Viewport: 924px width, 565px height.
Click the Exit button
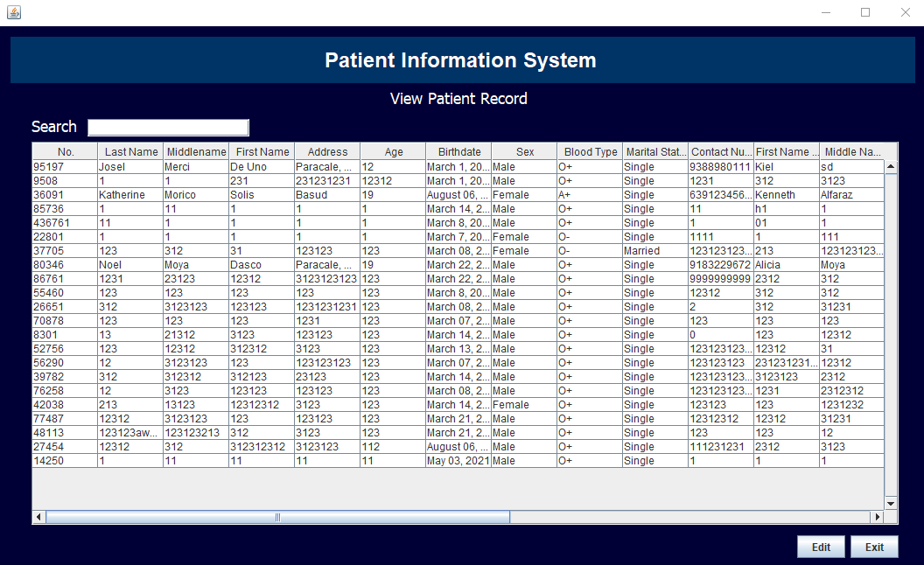[874, 546]
